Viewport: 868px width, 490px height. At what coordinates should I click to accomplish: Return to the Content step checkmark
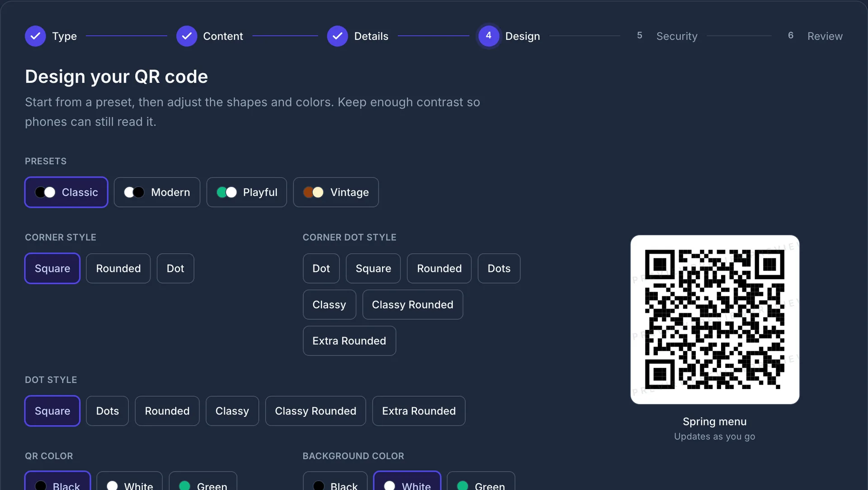coord(186,36)
